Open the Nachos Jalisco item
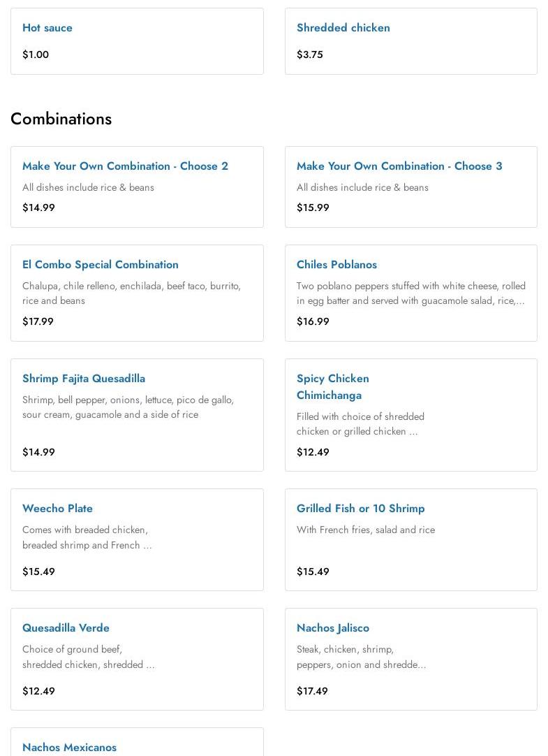Viewport: 548px width, 756px height. click(x=332, y=628)
